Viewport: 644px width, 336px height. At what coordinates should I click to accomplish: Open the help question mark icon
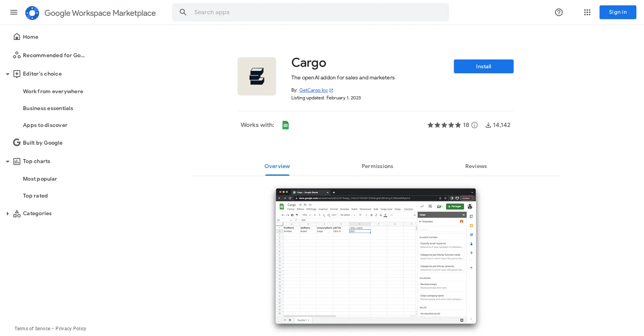pyautogui.click(x=559, y=12)
